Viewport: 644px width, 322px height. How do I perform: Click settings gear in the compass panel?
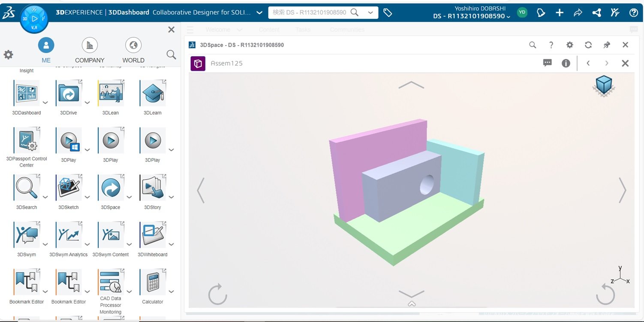pos(8,55)
